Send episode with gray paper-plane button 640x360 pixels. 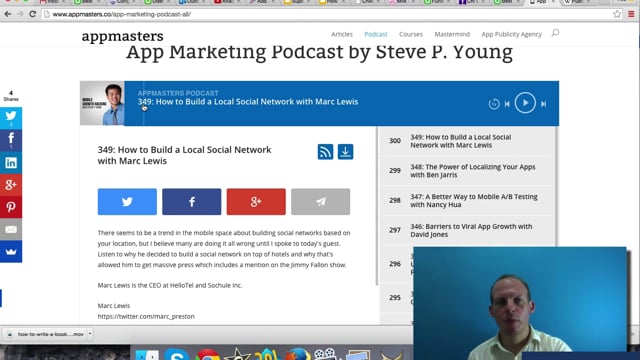(320, 202)
